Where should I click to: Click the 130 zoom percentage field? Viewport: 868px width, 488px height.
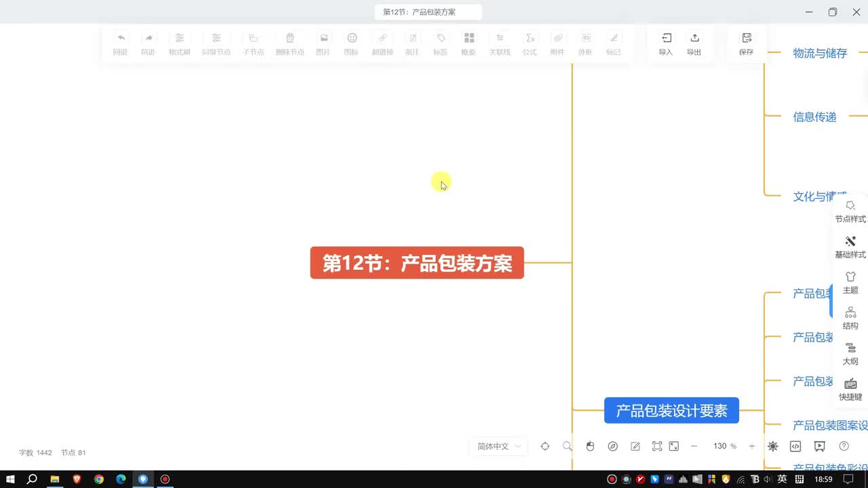click(x=719, y=446)
